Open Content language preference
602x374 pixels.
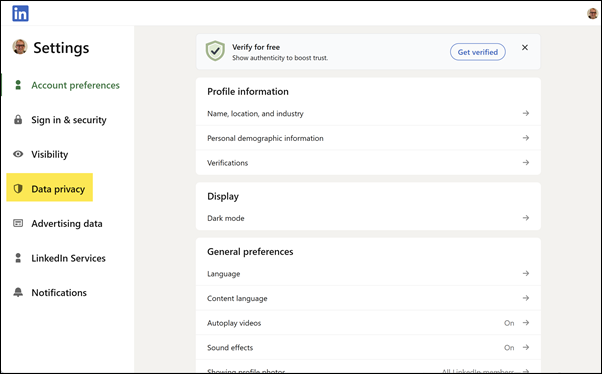tap(368, 298)
